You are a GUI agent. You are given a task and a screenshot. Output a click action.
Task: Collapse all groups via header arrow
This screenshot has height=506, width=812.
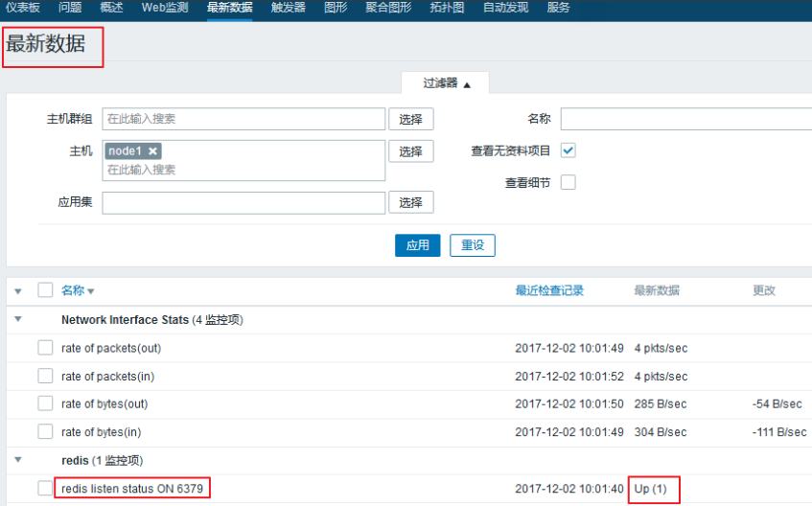18,291
